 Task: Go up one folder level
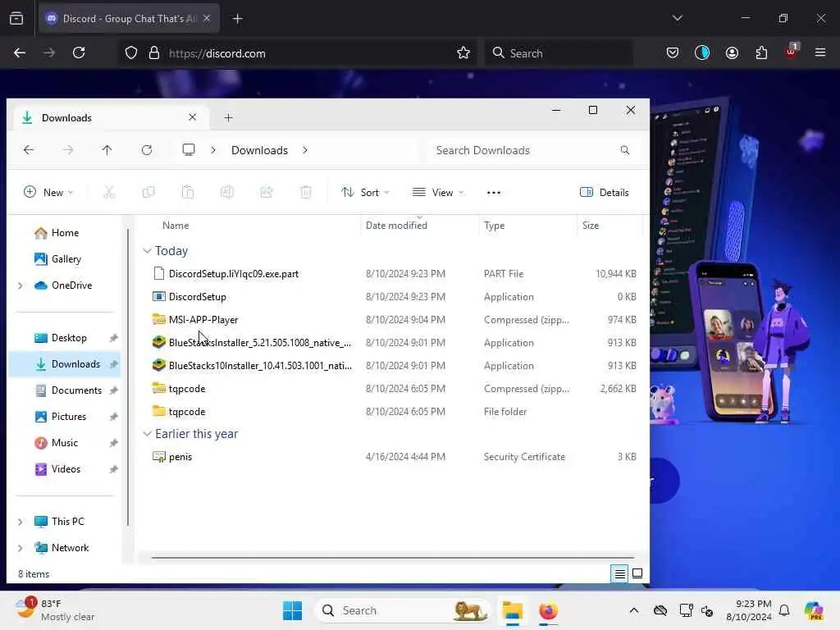[107, 150]
